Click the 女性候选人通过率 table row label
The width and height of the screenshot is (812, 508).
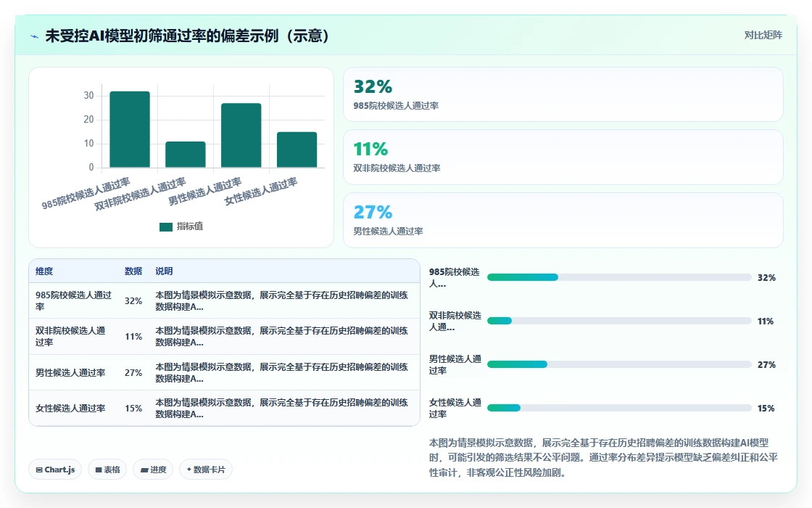point(70,409)
